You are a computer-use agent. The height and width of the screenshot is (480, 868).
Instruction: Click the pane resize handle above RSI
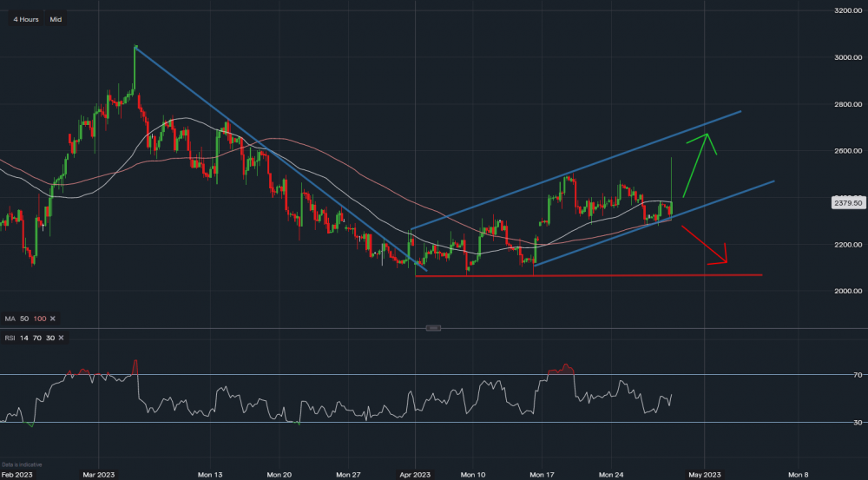[434, 327]
